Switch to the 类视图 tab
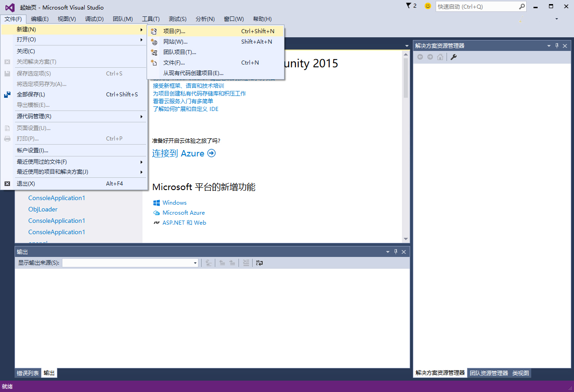574x392 pixels. 521,373
